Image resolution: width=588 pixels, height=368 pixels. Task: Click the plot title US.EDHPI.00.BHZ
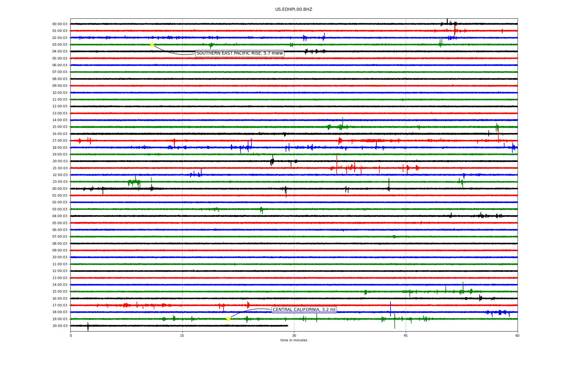point(294,10)
